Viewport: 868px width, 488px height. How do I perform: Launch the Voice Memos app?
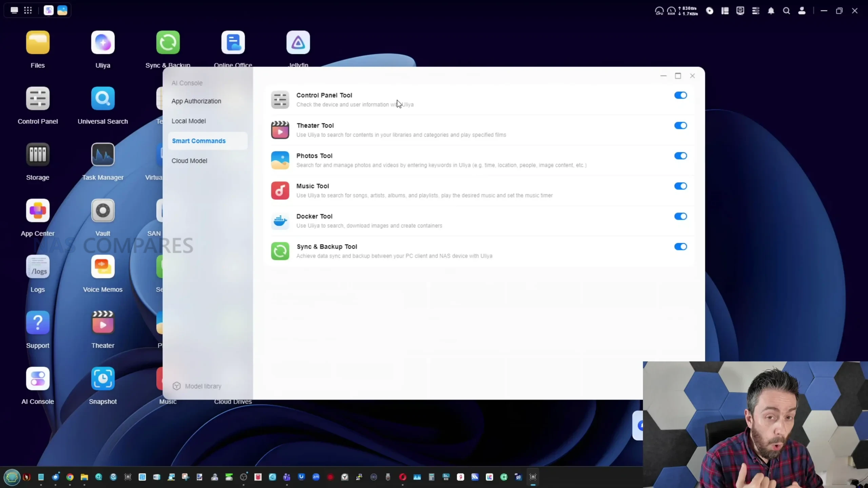point(103,267)
